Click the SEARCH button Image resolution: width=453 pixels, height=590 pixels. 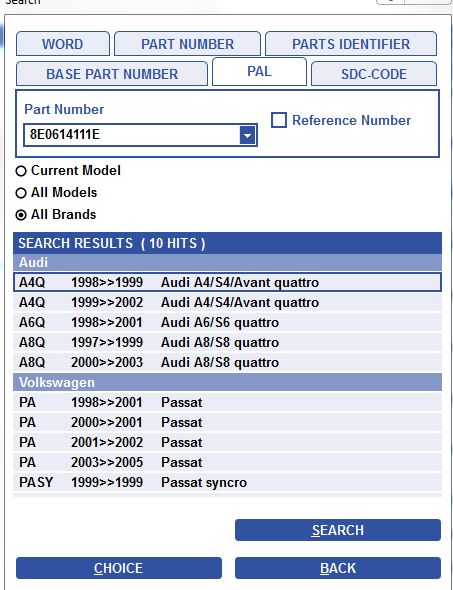click(x=338, y=530)
